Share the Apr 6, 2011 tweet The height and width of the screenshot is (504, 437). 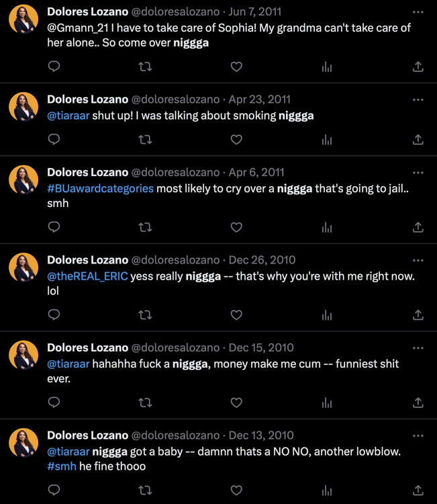418,227
